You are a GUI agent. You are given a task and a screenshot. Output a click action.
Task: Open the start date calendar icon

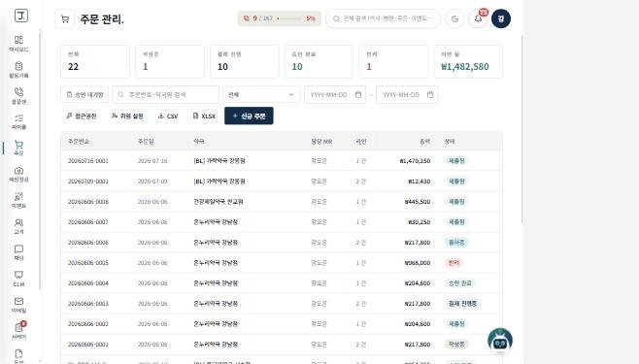(x=358, y=94)
